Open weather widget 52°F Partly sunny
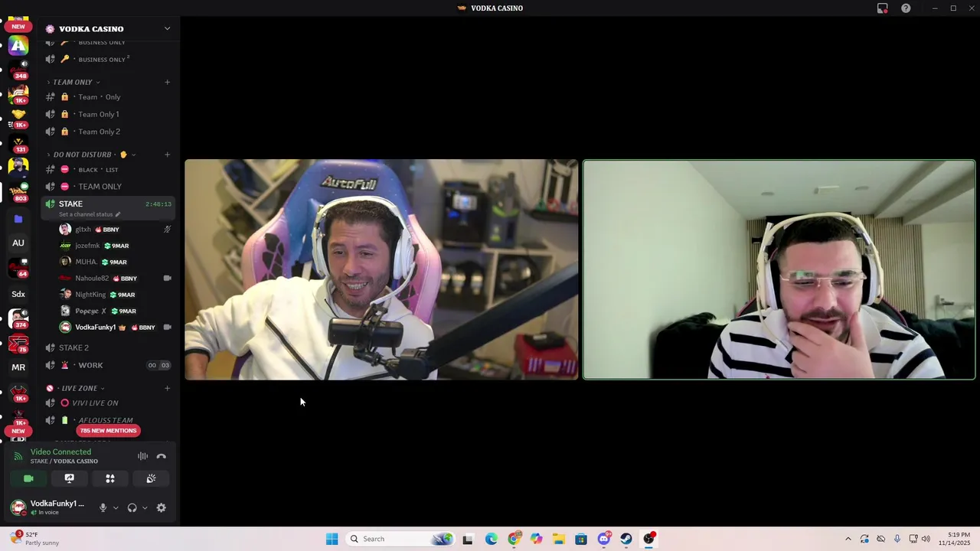 click(34, 539)
